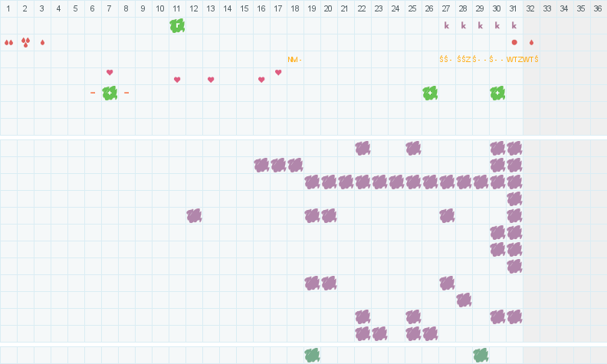607x364 pixels.
Task: Click the pink heart on day 17
Action: pyautogui.click(x=278, y=73)
